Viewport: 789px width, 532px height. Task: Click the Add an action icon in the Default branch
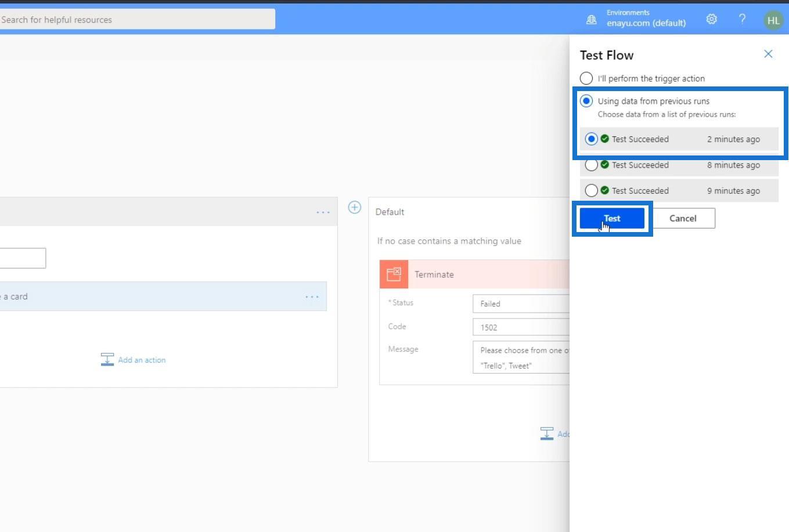point(547,433)
